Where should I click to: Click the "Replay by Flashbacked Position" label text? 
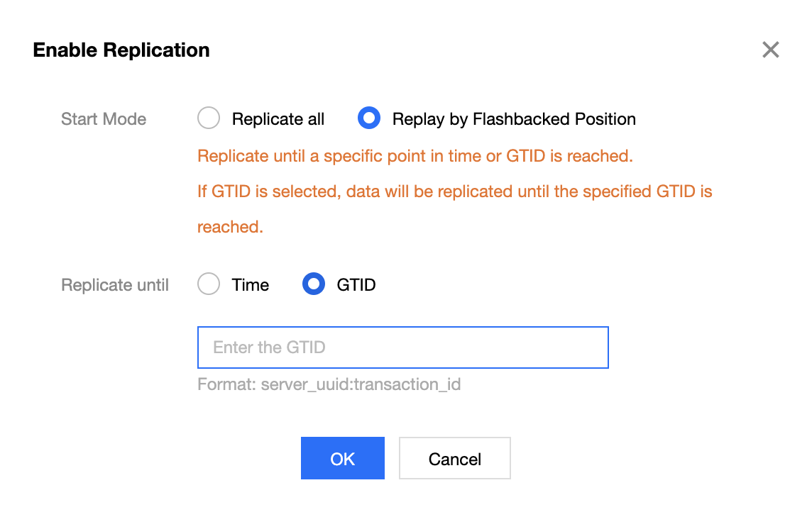(514, 119)
